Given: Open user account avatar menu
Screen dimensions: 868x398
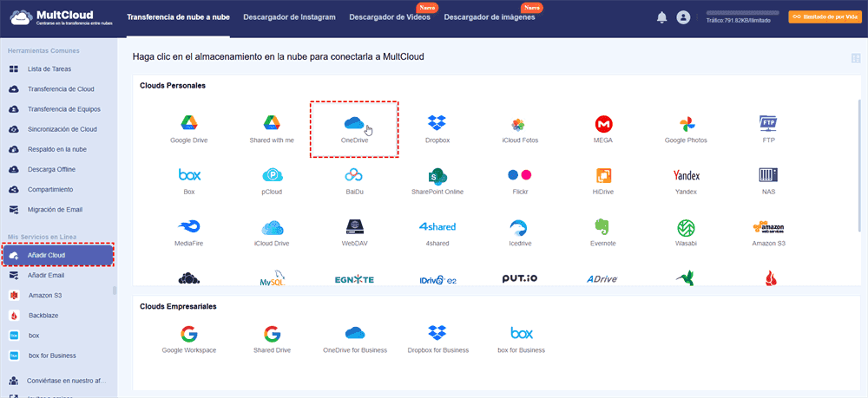Looking at the screenshot, I should (x=683, y=17).
